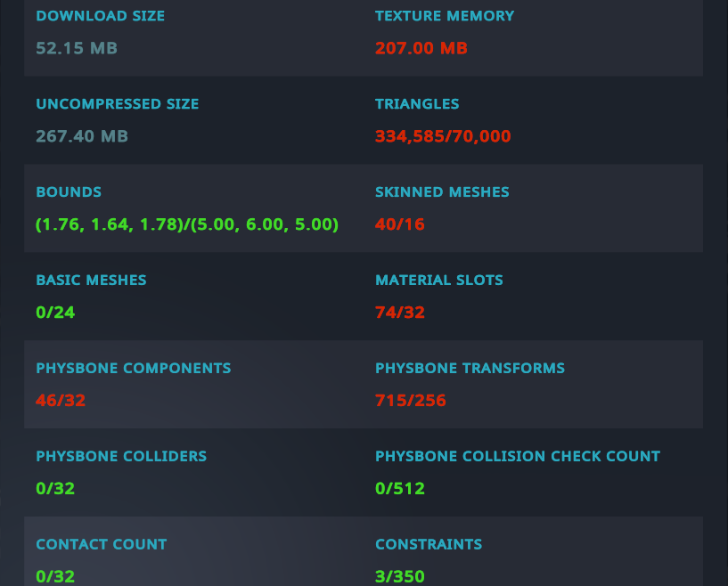
Task: Select the 0/512 collision check value
Action: coord(400,489)
